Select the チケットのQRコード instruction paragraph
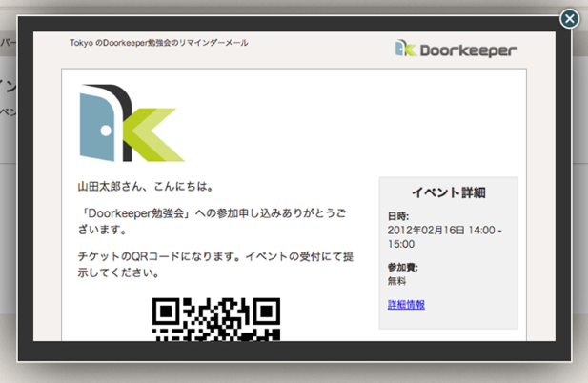Viewport: 588px width, 383px height. point(215,265)
